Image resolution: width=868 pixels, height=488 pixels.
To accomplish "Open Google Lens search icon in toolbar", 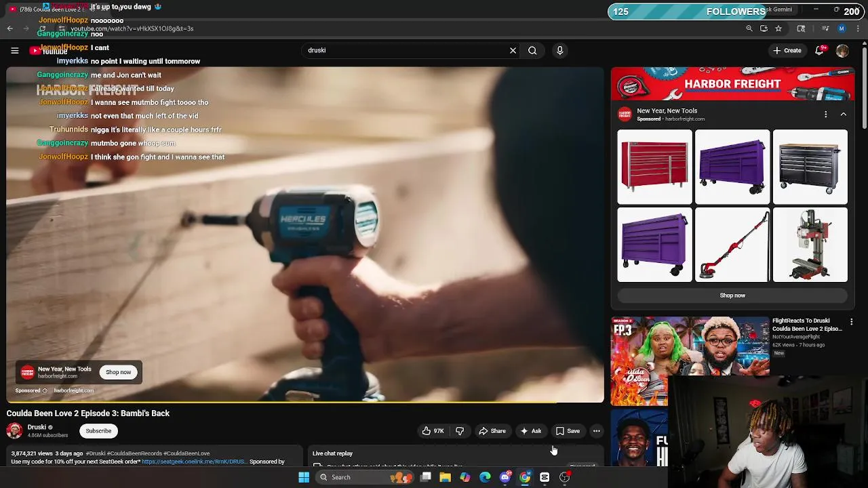I will tap(801, 28).
